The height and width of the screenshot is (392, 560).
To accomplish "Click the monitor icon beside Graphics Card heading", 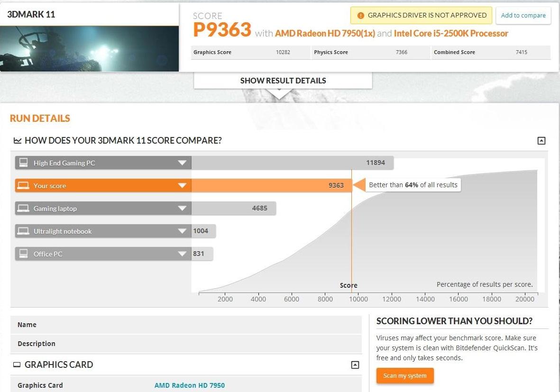I will coord(17,365).
